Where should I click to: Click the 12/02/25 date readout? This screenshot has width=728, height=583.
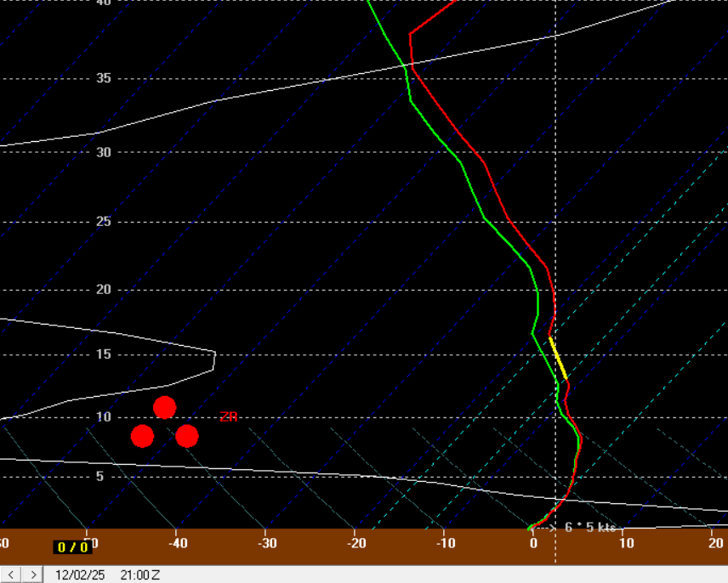click(x=80, y=575)
